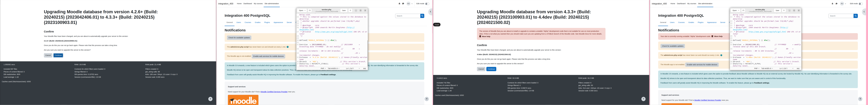Click Continue on the 4.3.3+ upgrade confirmation
This screenshot has height=105, width=868.
[58, 55]
